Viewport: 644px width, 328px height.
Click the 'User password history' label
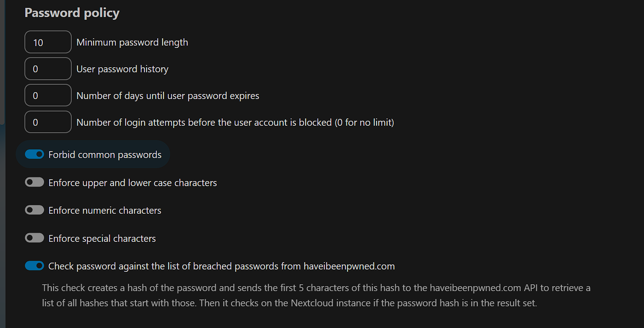[x=122, y=69]
